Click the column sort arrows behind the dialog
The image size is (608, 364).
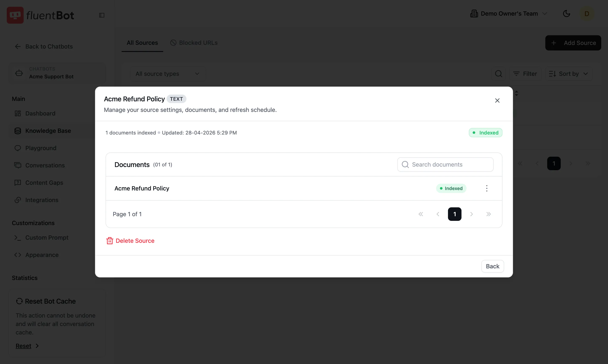pos(517,94)
